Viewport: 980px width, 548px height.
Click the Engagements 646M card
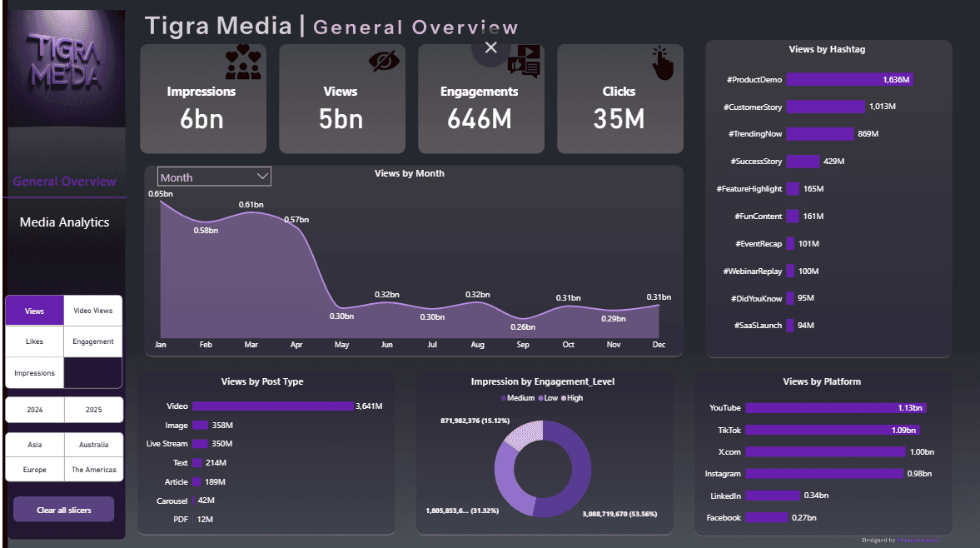pyautogui.click(x=480, y=98)
